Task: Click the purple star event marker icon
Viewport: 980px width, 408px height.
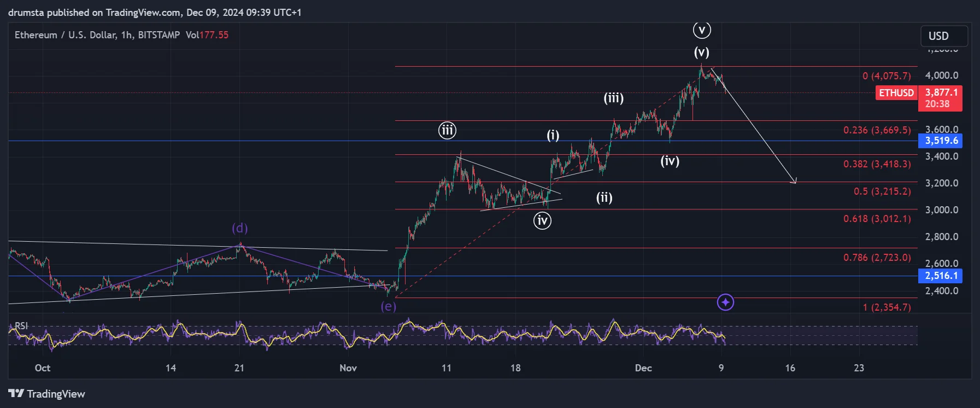Action: (x=725, y=302)
